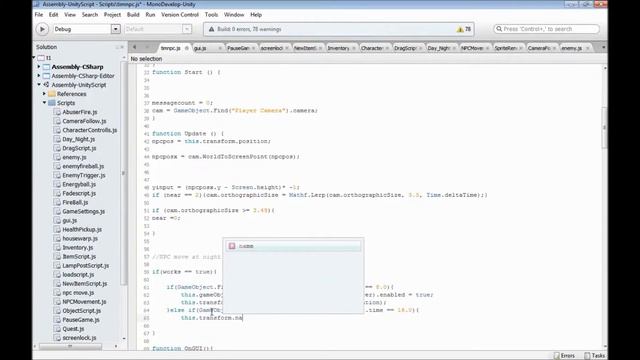The width and height of the screenshot is (640, 360).
Task: Select HealthPickup.js file icon
Action: click(57, 229)
